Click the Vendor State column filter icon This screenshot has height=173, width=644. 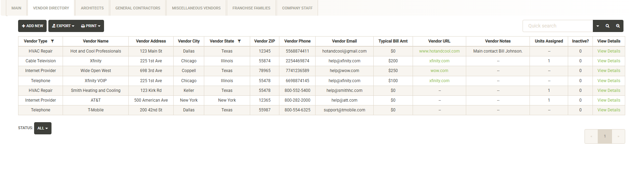click(x=239, y=41)
